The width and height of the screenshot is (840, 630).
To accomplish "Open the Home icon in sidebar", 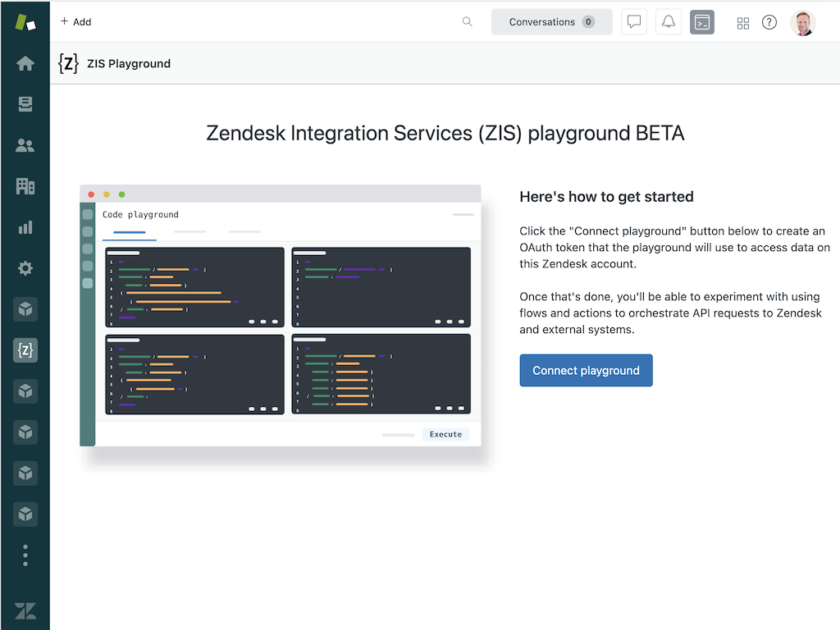I will coord(25,63).
